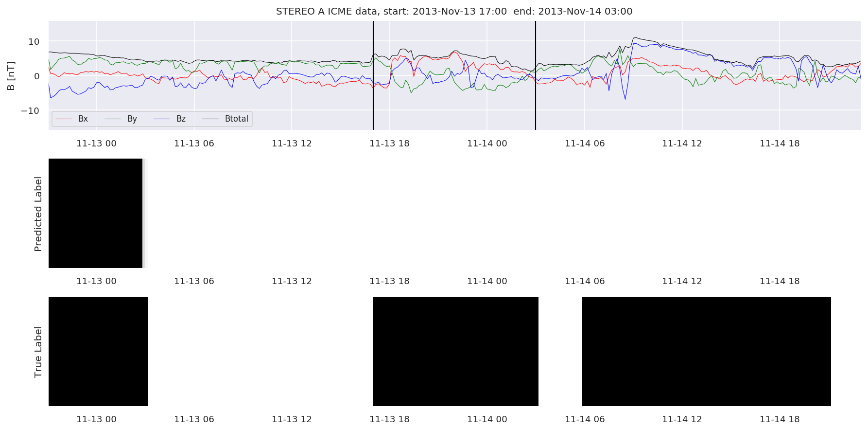Screen dimensions: 868x431
Task: Click tick 11-13 12 under the Predicted Label panel
Action: [292, 281]
